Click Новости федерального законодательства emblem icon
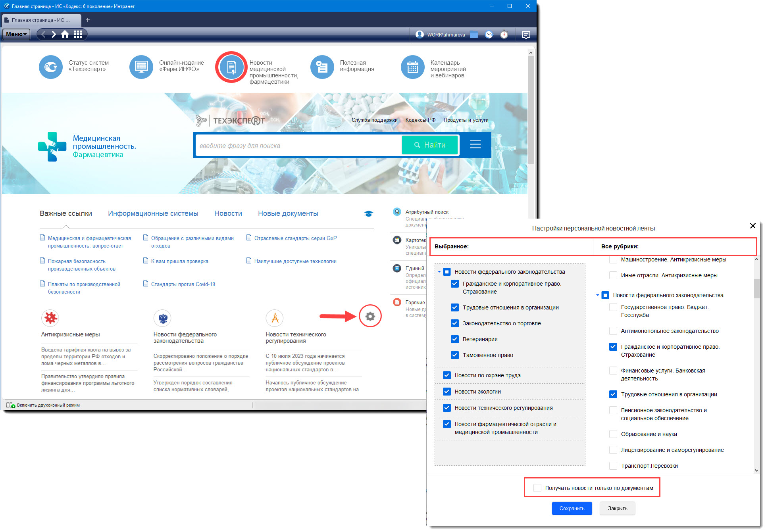 [x=162, y=318]
